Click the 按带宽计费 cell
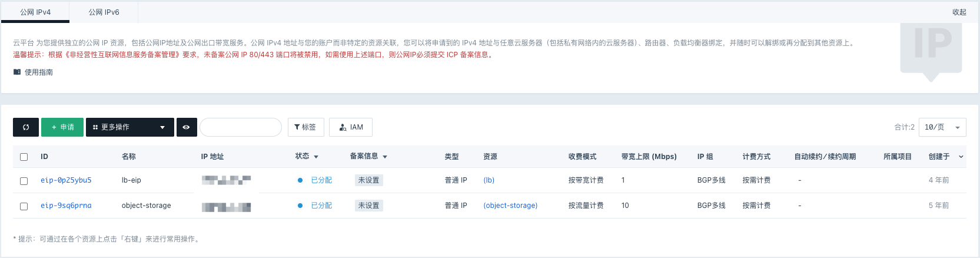 [x=586, y=180]
